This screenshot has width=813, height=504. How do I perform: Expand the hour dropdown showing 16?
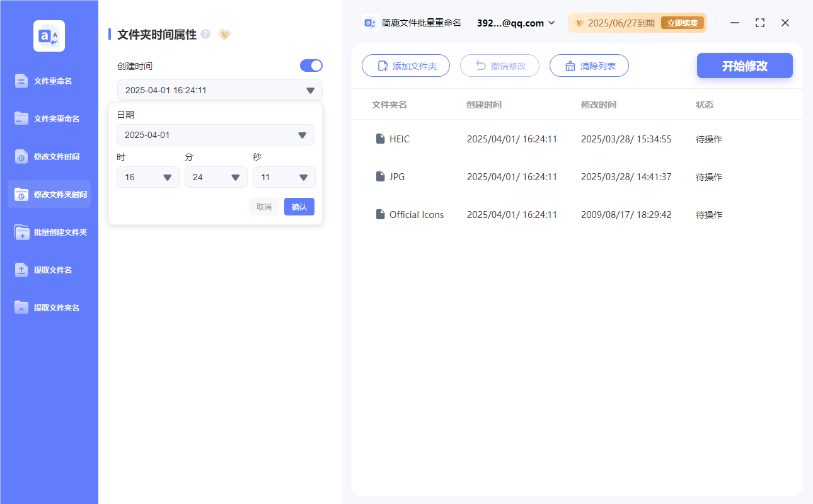pos(147,177)
